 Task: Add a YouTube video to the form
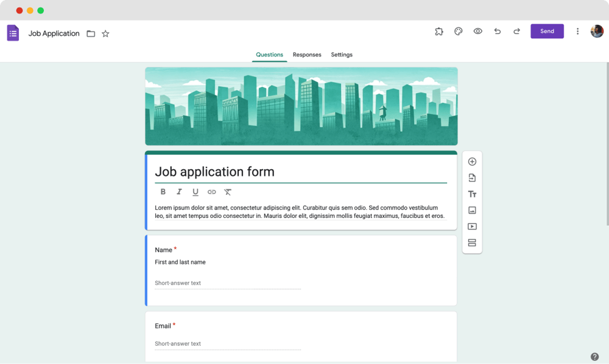coord(472,226)
